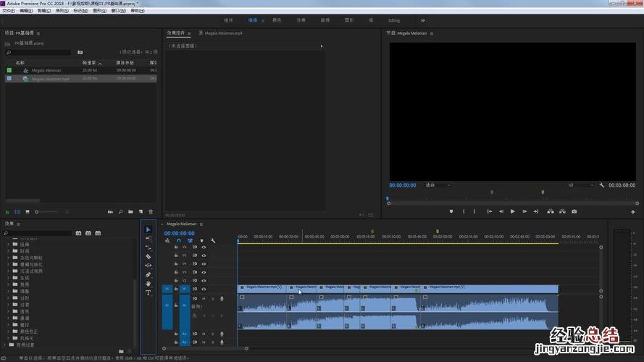The image size is (644, 362).
Task: Open the playback resolution 1/2 dropdown
Action: [580, 185]
